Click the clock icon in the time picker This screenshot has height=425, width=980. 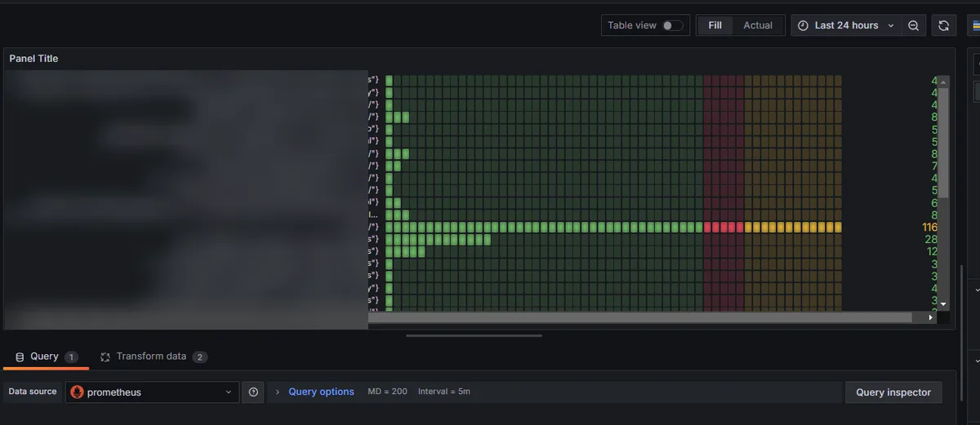click(x=803, y=25)
